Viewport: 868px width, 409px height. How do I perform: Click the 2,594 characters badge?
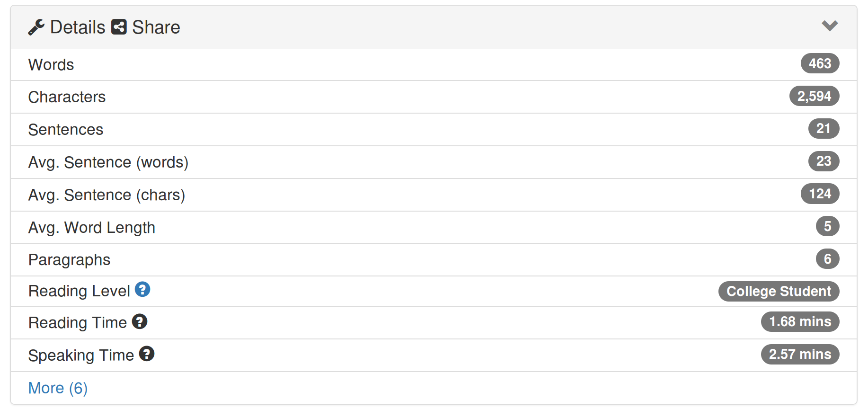pos(814,96)
